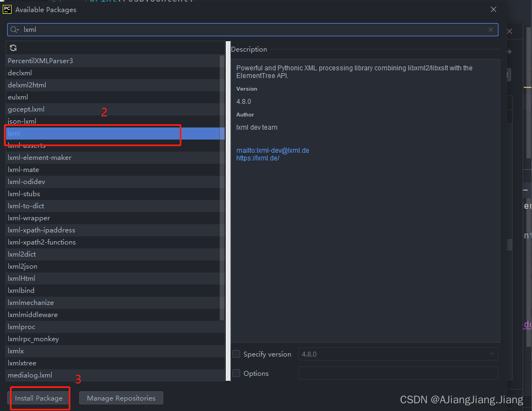Click the PyCharm logo in title bar
This screenshot has height=411, width=532.
(7, 9)
